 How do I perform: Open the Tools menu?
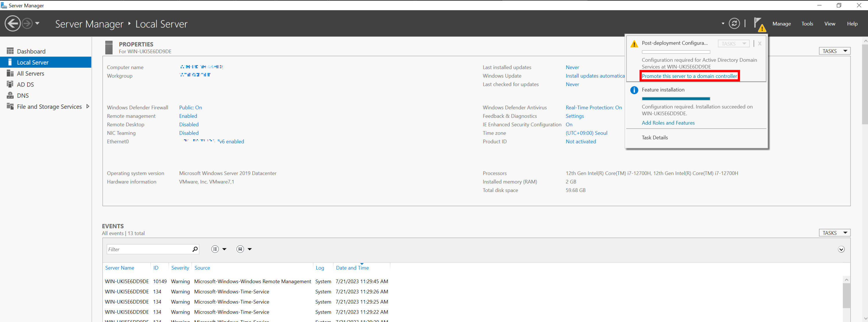coord(807,24)
